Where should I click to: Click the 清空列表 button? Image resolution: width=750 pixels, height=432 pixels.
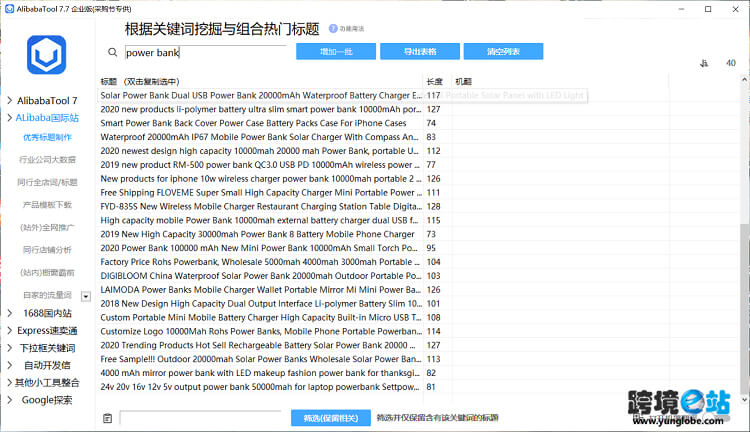pos(503,52)
